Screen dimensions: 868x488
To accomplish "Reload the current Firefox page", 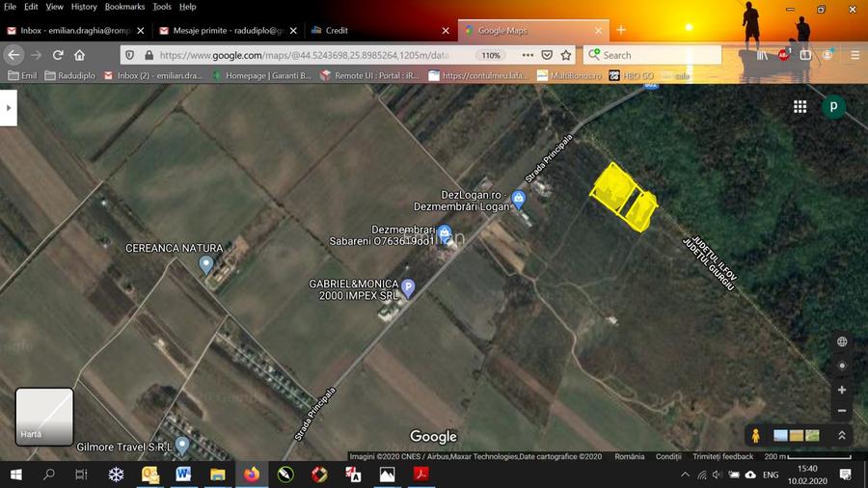I will (x=58, y=55).
